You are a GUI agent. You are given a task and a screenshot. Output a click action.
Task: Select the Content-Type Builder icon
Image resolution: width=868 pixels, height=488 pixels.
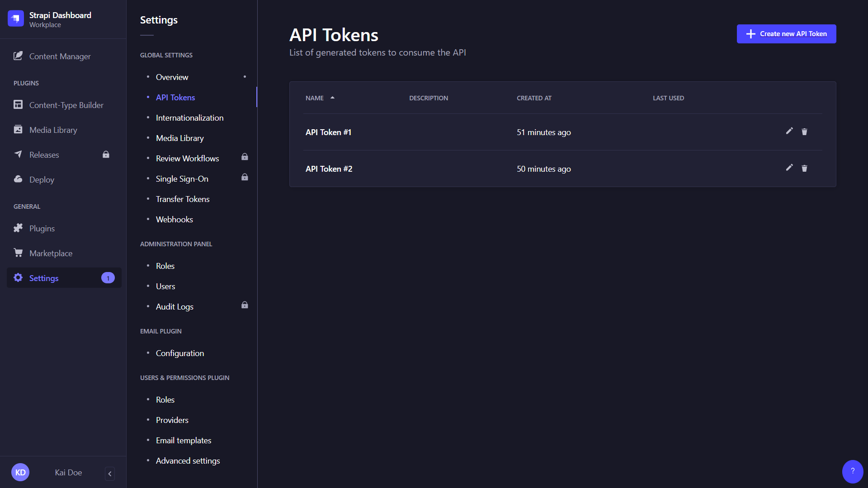coord(18,104)
